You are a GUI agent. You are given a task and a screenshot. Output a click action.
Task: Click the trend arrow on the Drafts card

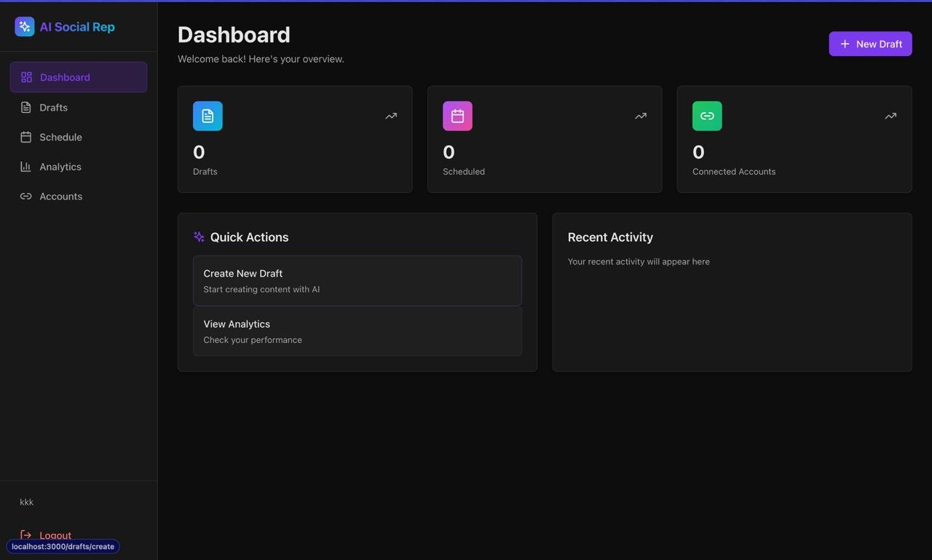tap(390, 115)
